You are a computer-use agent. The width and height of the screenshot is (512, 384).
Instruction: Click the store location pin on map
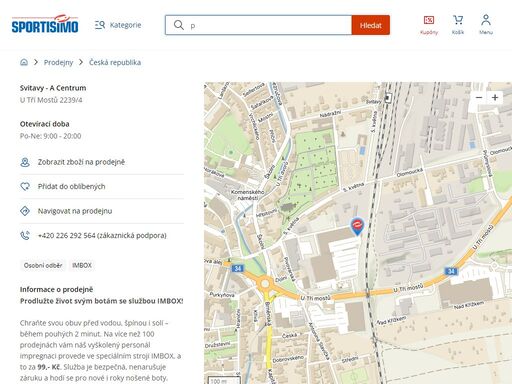[357, 226]
